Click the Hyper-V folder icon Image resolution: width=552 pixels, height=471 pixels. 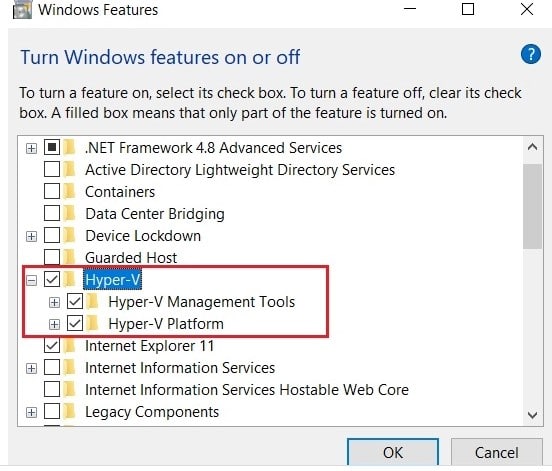[x=70, y=280]
